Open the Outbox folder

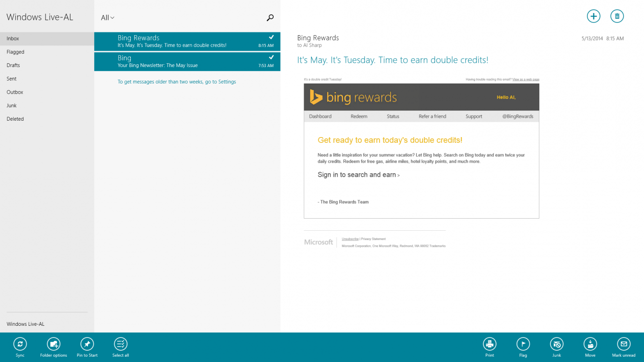click(47, 92)
